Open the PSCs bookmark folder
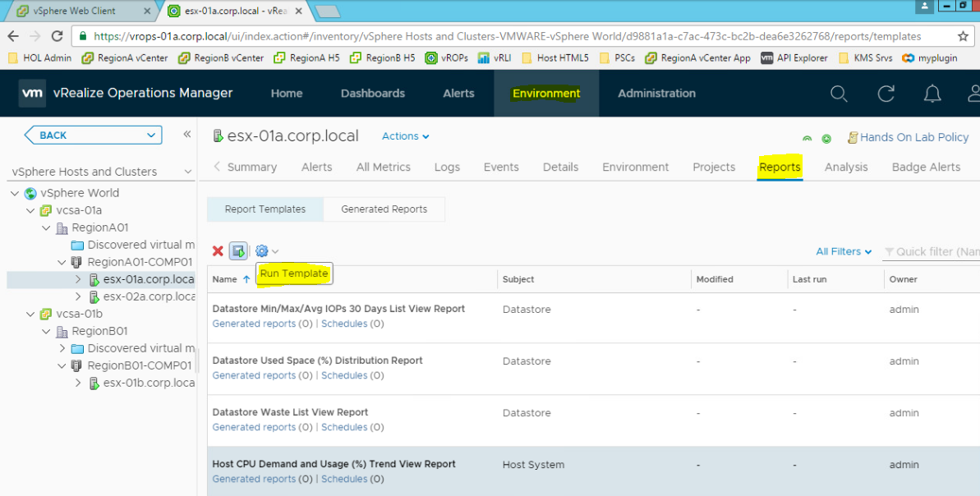Image resolution: width=980 pixels, height=496 pixels. (617, 58)
